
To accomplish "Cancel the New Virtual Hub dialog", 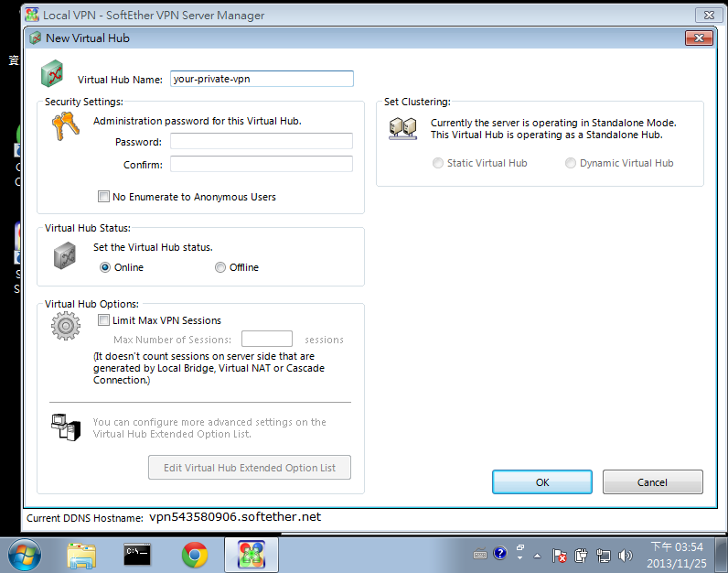I will pos(652,481).
